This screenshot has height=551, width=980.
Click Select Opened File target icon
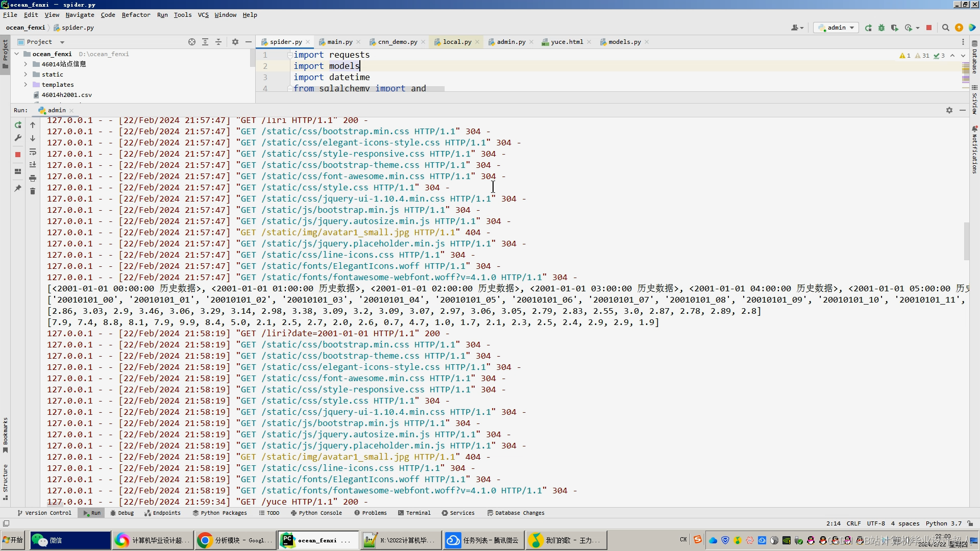pyautogui.click(x=192, y=42)
